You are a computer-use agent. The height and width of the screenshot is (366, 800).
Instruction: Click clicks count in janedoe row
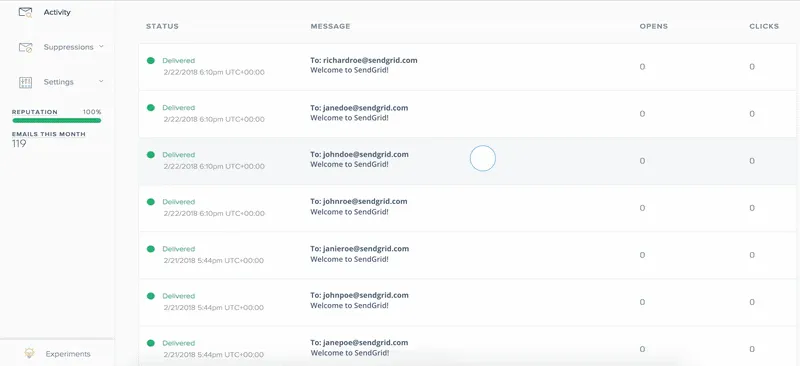(x=752, y=114)
